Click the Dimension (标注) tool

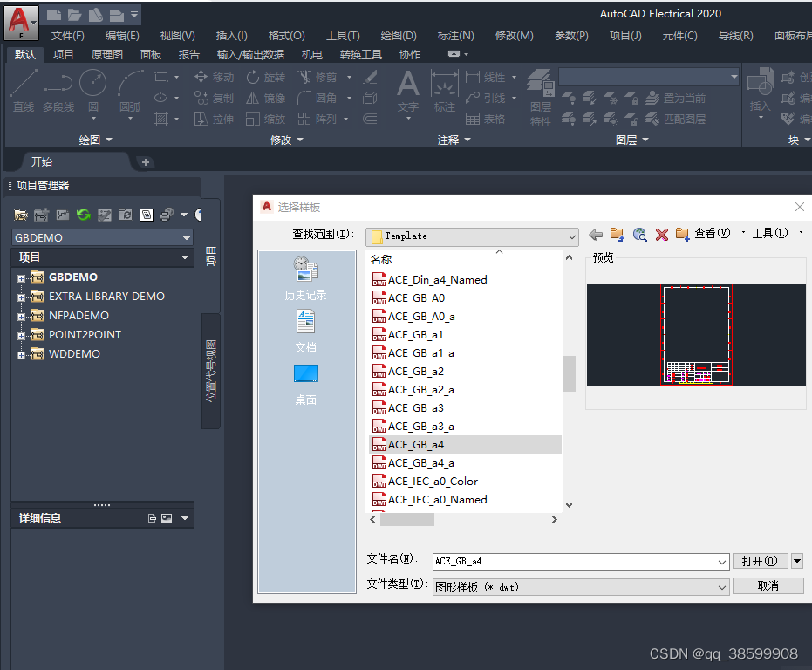pyautogui.click(x=444, y=92)
